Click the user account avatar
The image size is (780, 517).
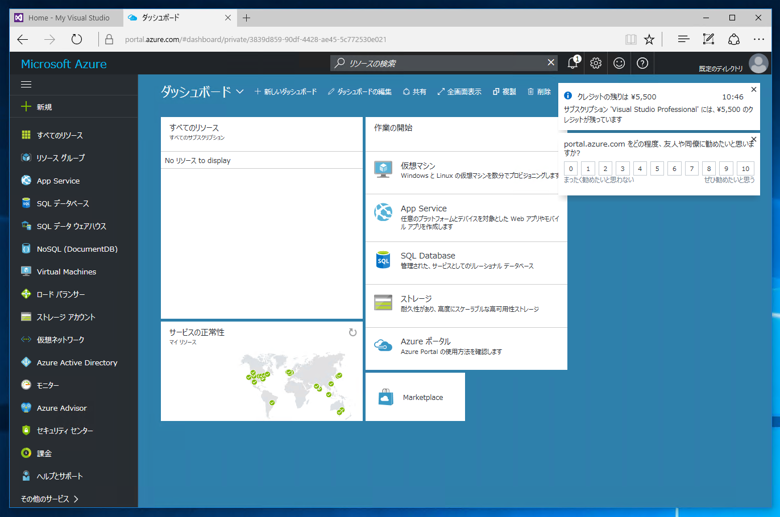758,64
